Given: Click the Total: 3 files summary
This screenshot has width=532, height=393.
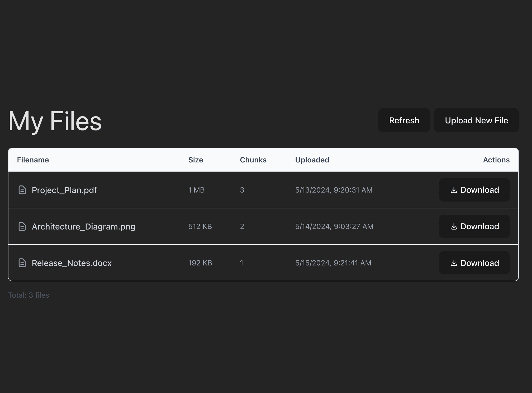Looking at the screenshot, I should click(28, 295).
